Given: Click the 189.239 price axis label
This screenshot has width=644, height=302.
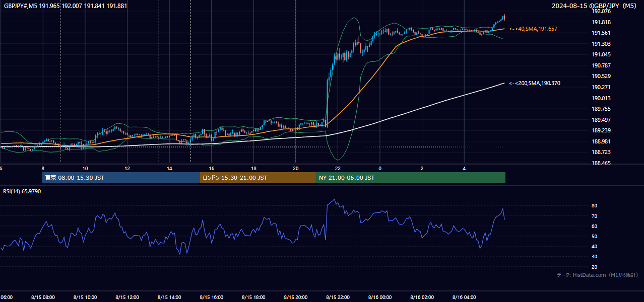Looking at the screenshot, I should [601, 130].
